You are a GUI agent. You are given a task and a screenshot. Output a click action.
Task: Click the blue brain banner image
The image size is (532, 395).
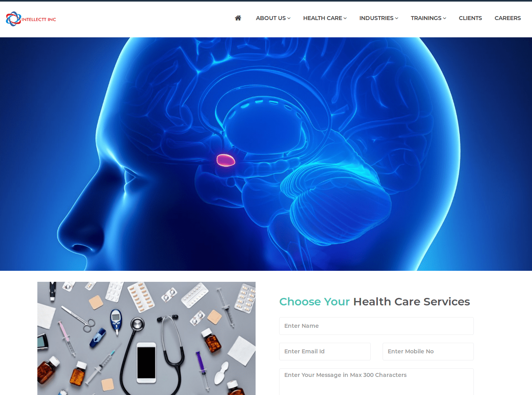[266, 154]
